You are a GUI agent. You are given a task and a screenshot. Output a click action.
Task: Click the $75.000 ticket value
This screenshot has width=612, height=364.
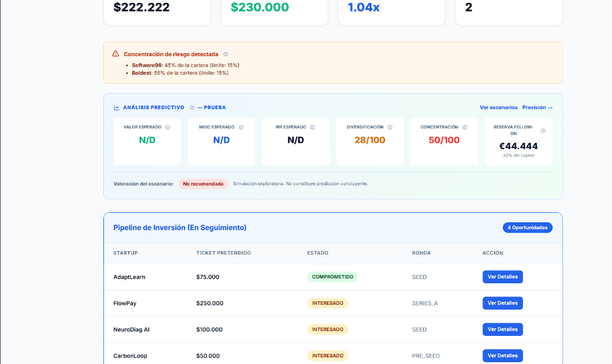tap(207, 277)
